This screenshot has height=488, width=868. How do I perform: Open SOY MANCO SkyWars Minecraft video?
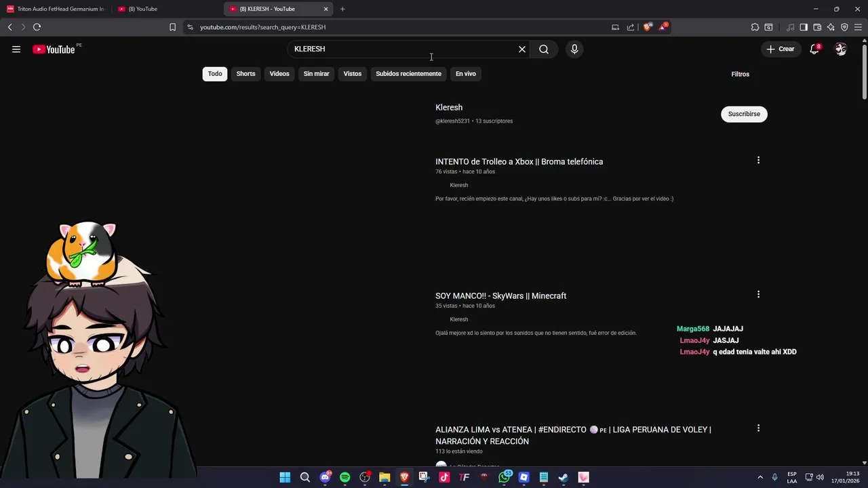tap(500, 296)
